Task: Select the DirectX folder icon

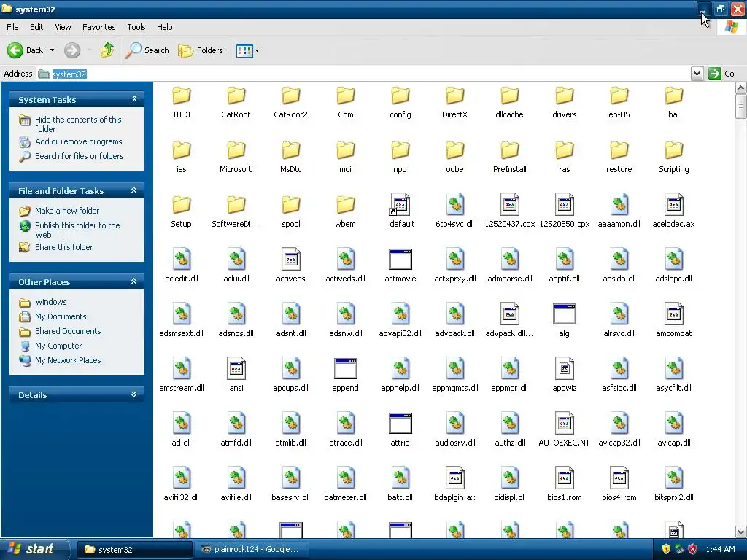Action: tap(455, 96)
